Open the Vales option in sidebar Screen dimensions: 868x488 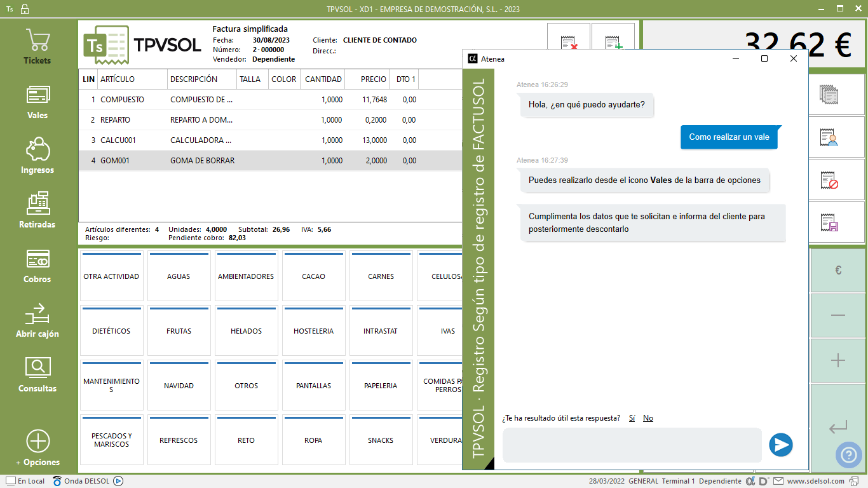point(37,101)
